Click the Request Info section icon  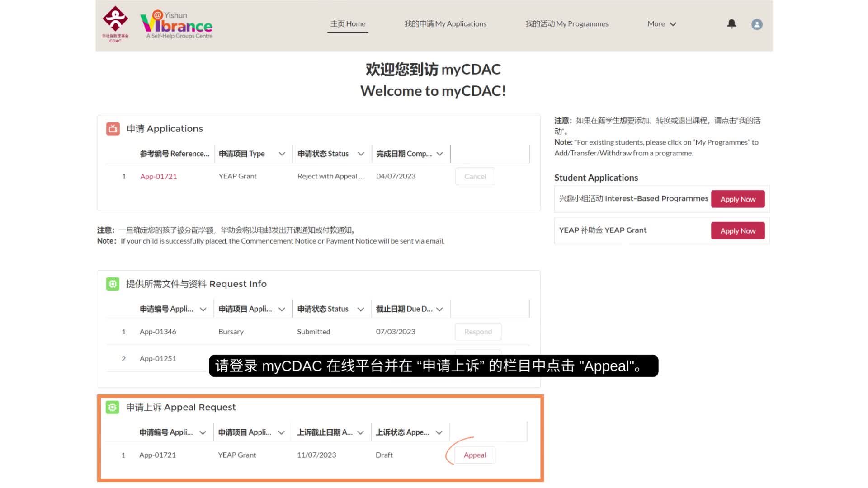point(112,283)
